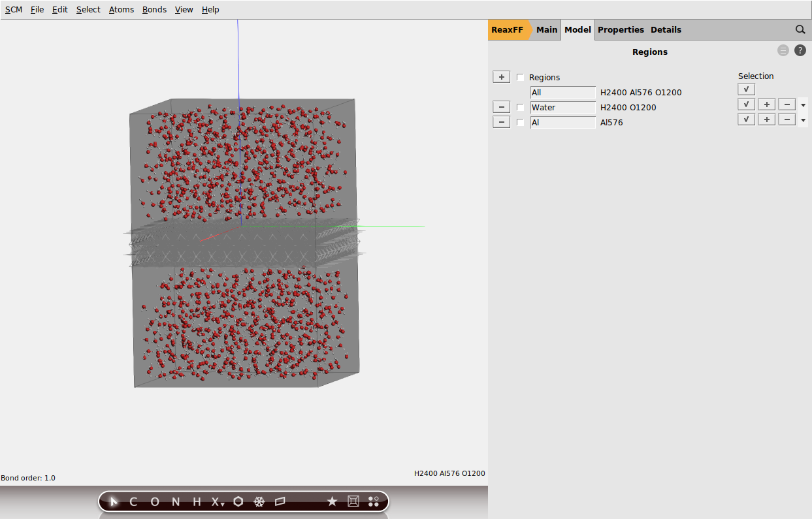812x519 pixels.
Task: Switch to the Properties tab
Action: click(x=621, y=29)
